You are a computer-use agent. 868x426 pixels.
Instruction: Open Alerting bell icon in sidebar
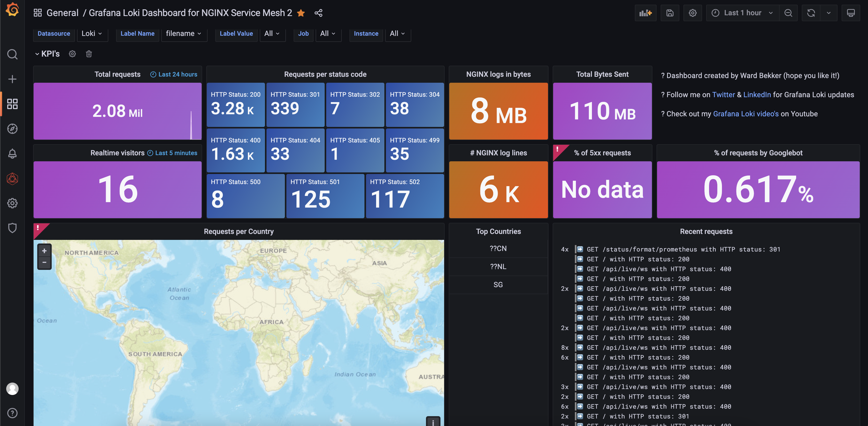click(x=12, y=154)
